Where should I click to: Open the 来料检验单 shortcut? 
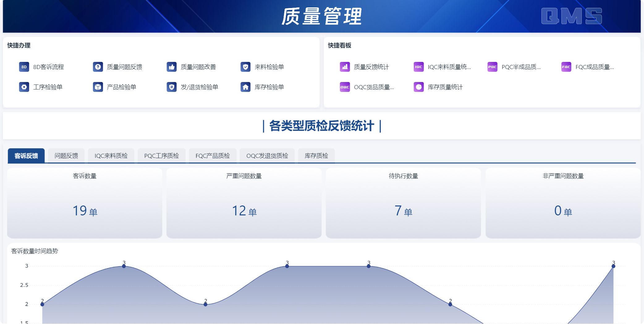[x=269, y=67]
